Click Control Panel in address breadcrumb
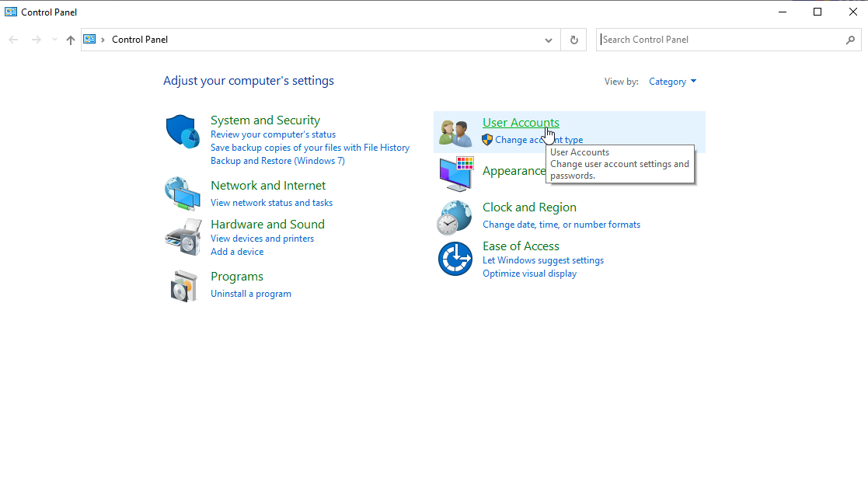Screen dimensions: 868x488 140,40
